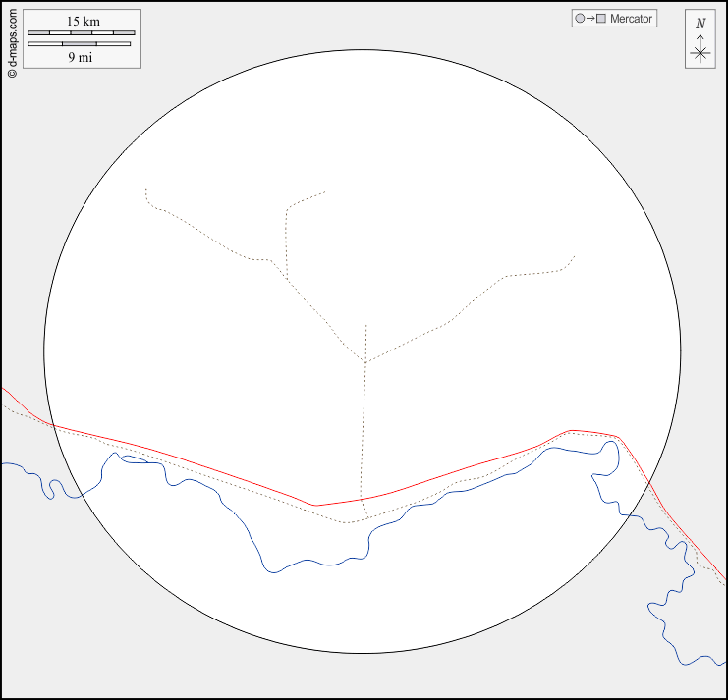Click the letter N on the compass
This screenshot has height=700, width=728.
click(700, 24)
